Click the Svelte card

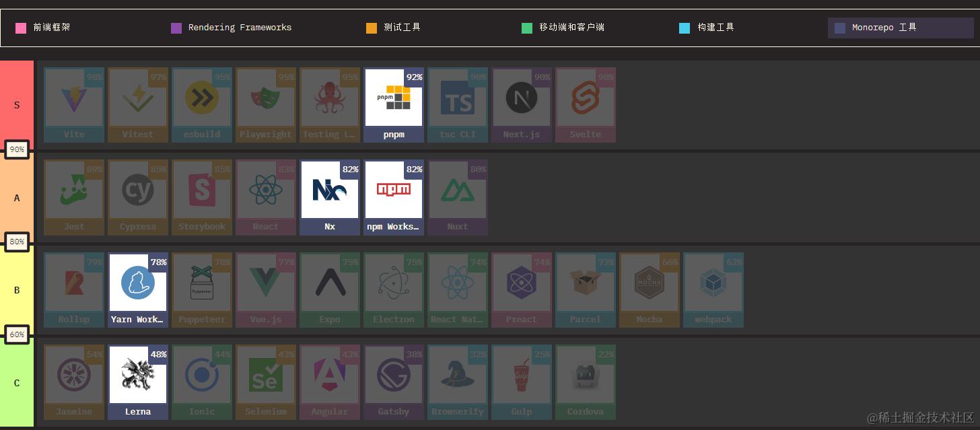tap(586, 104)
